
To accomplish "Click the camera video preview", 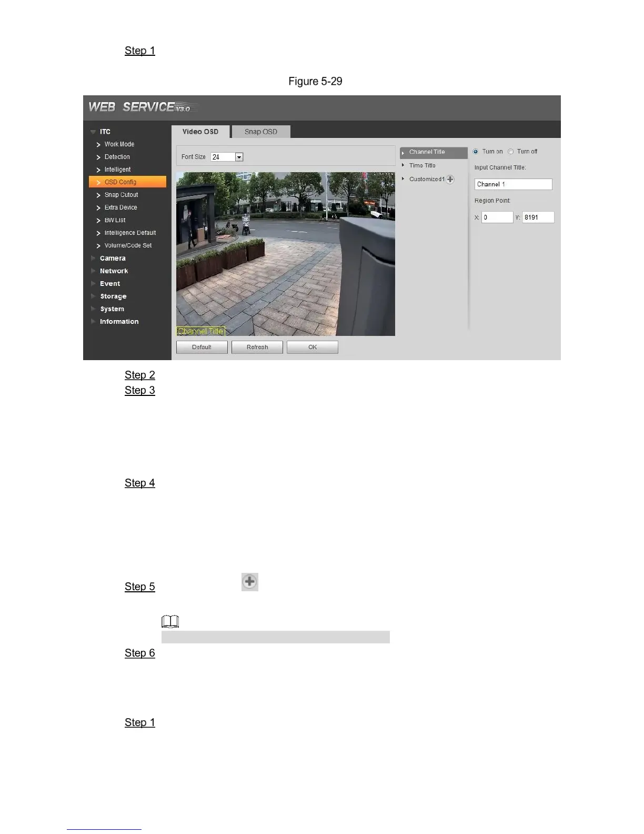I will click(x=286, y=254).
